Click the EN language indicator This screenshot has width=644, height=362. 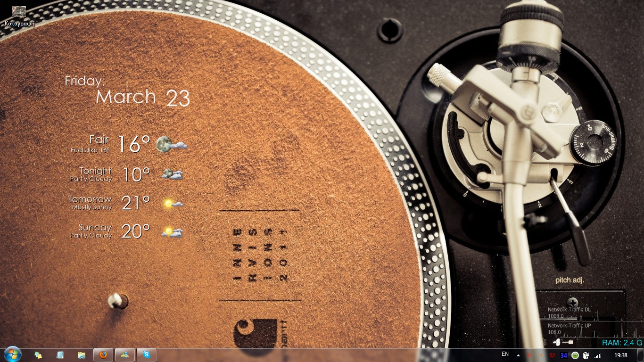(505, 354)
